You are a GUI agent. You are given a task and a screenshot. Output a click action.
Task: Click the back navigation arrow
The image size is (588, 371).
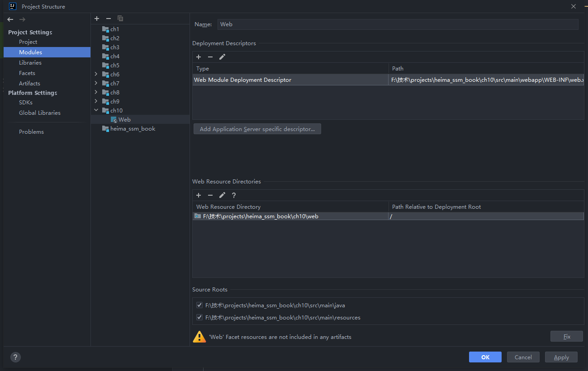[x=10, y=19]
